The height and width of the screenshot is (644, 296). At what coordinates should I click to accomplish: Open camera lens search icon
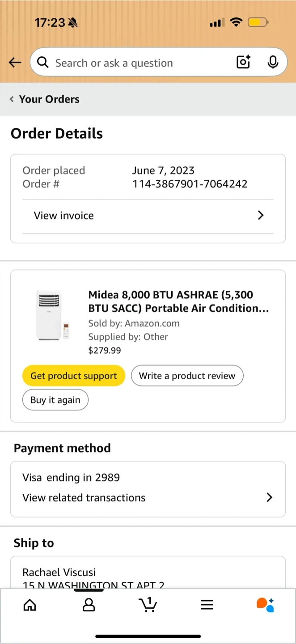[243, 62]
